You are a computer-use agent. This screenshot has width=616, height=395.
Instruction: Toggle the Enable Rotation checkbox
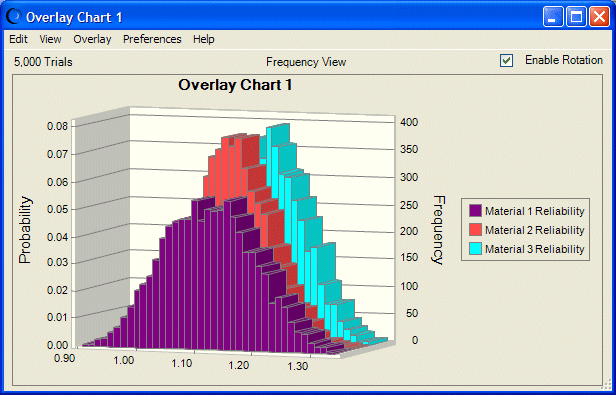(x=506, y=61)
